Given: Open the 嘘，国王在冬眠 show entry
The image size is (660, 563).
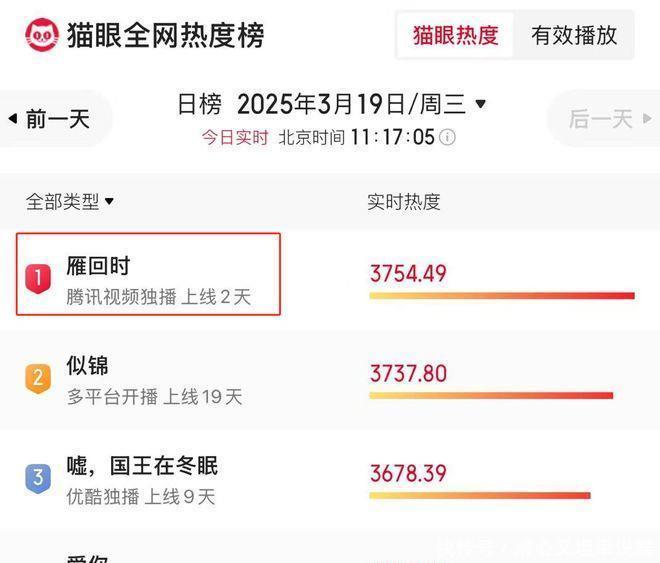Looking at the screenshot, I should pyautogui.click(x=142, y=466).
